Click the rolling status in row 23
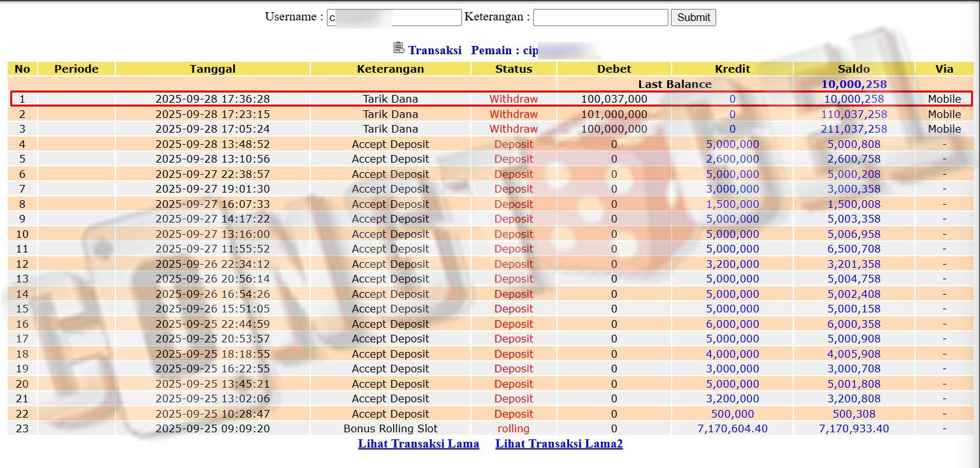This screenshot has height=468, width=980. click(x=513, y=428)
